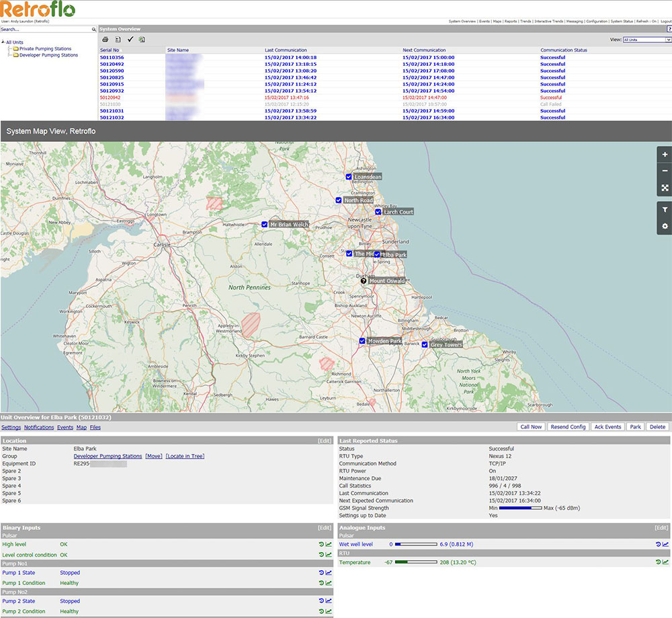Zoom out of the map with minus button
Image resolution: width=672 pixels, height=618 pixels.
point(665,171)
